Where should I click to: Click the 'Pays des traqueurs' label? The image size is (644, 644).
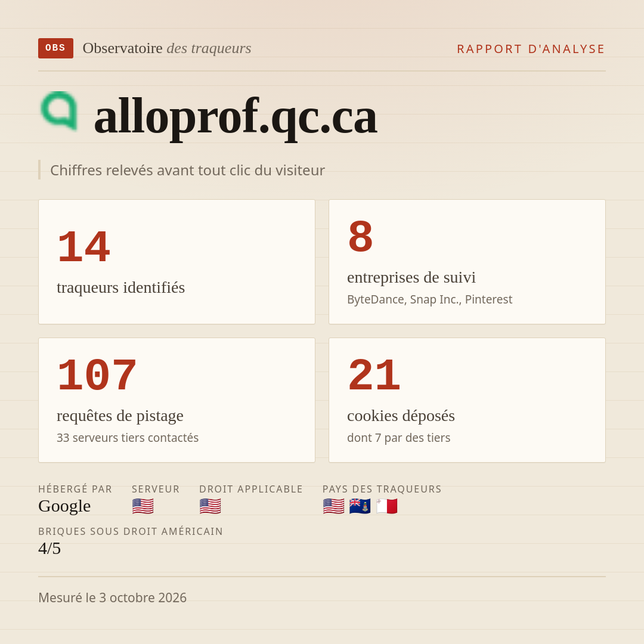click(382, 489)
